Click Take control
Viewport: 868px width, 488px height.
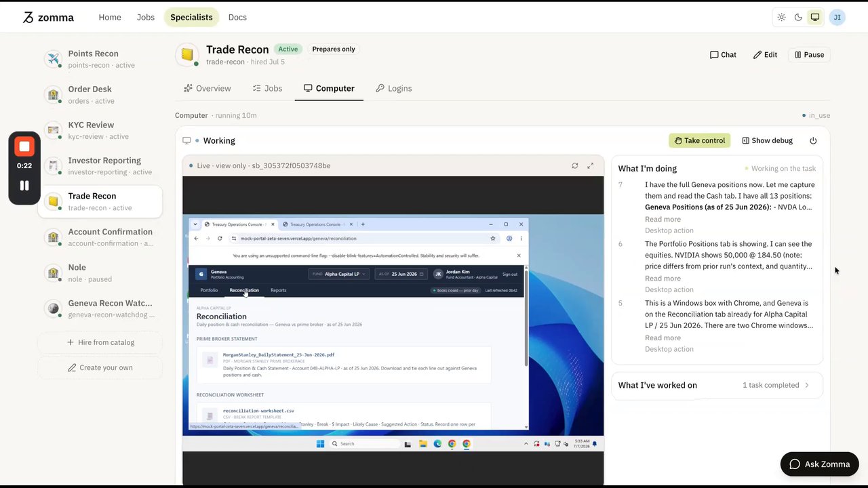[700, 140]
